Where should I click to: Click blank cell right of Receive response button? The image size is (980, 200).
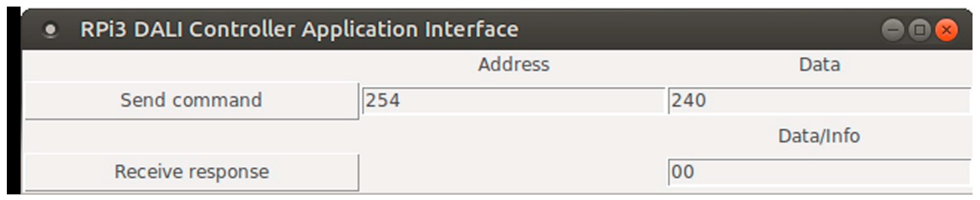[514, 172]
